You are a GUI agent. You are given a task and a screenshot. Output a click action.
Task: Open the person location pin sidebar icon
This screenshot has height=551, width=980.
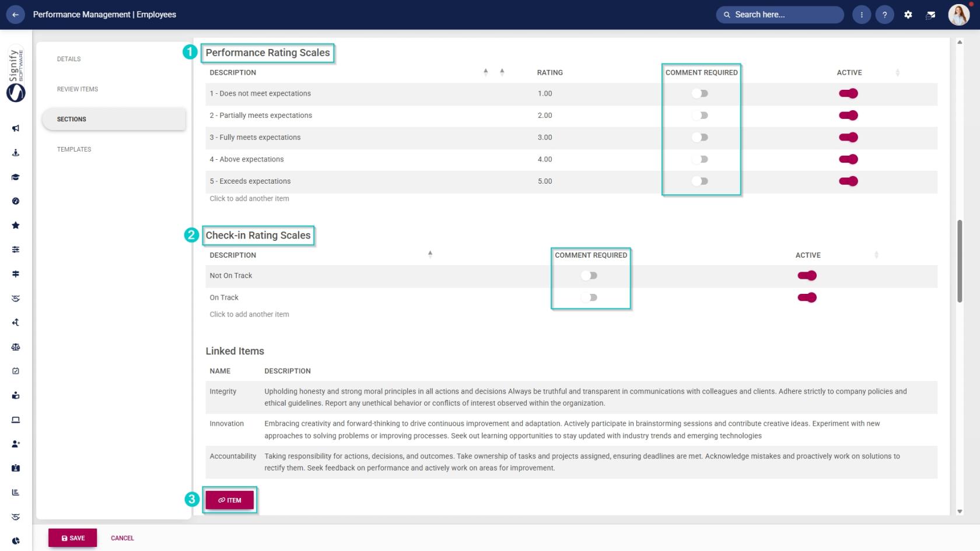(x=16, y=153)
